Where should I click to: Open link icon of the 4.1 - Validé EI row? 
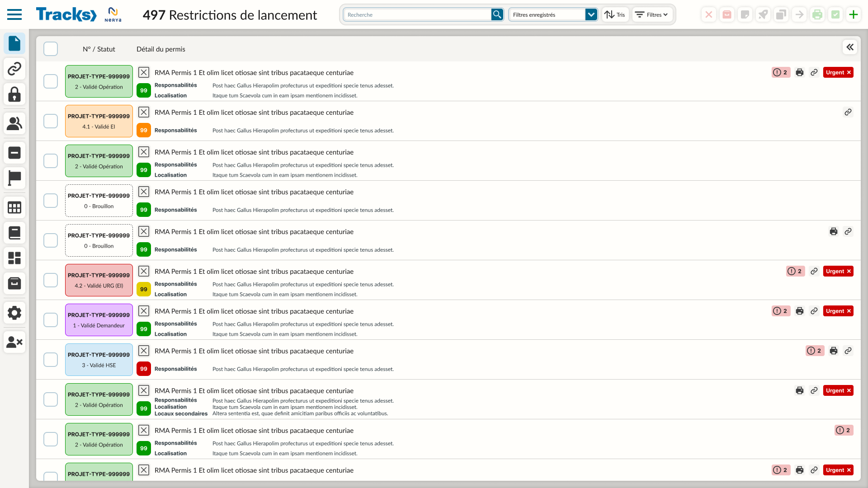click(x=848, y=112)
